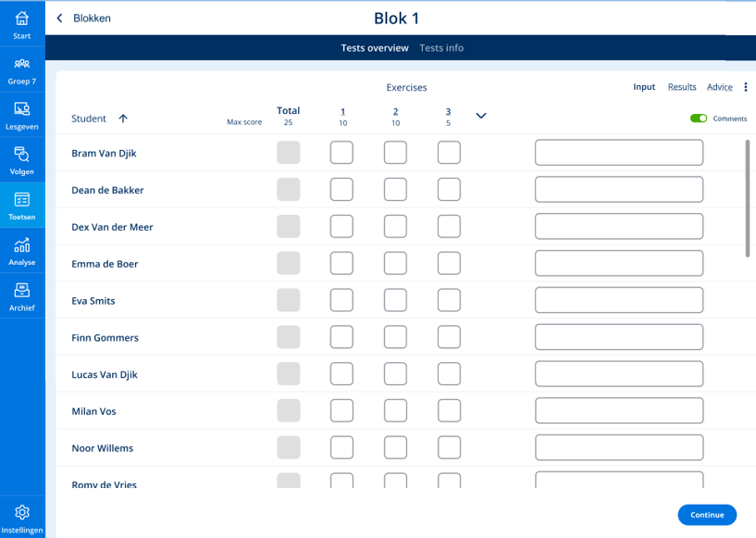The image size is (756, 538).
Task: Click the comment field for Emma de Boer
Action: point(619,264)
